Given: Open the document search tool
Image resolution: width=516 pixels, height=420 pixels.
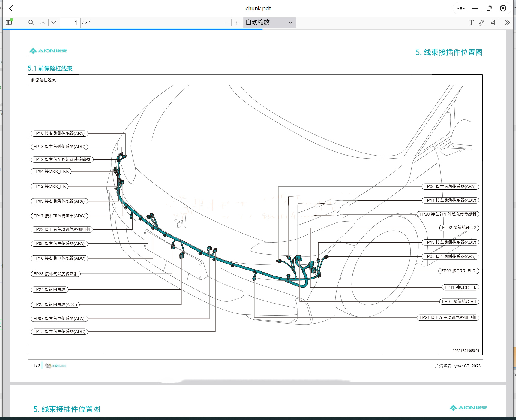Looking at the screenshot, I should coord(31,23).
